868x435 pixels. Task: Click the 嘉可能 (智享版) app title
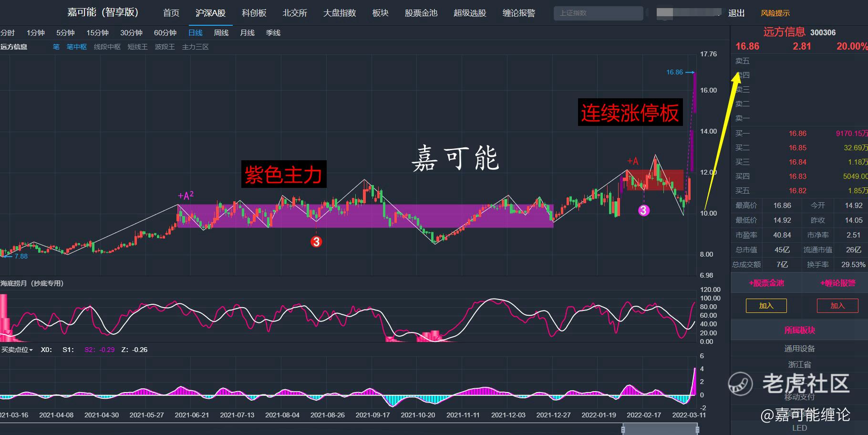click(x=103, y=12)
